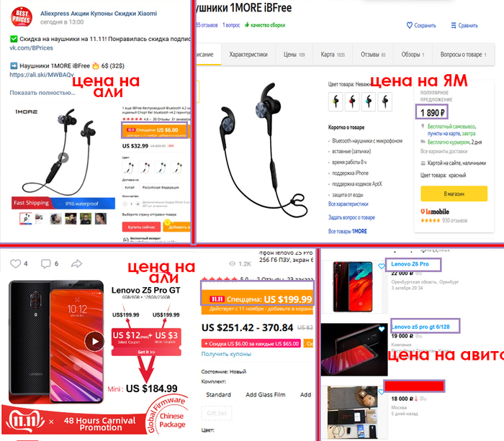Image resolution: width=504 pixels, height=441 pixels.
Task: Favorite the Lenovo z5 pro gt listing
Action: pos(381,329)
